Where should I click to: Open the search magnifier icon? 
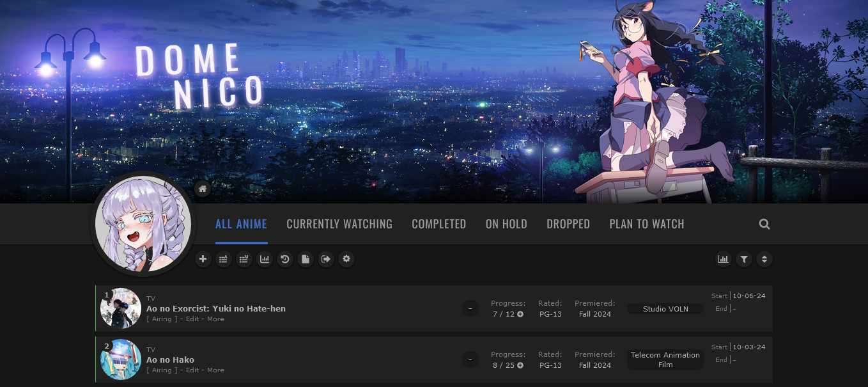pyautogui.click(x=764, y=224)
